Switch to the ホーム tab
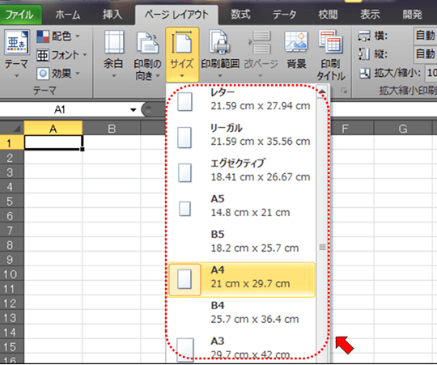The image size is (437, 365). click(68, 15)
